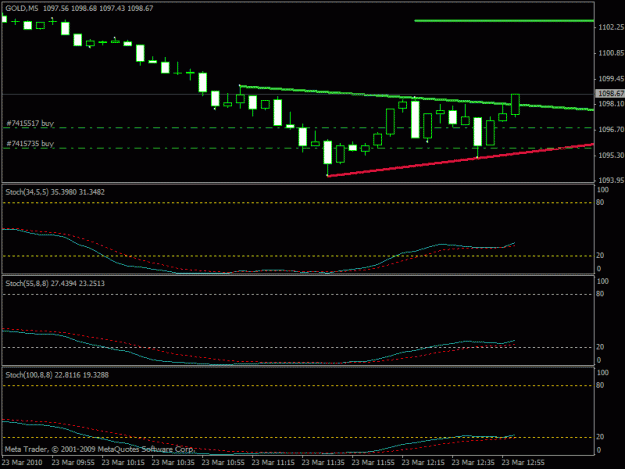Click the 1100.85 price scale label
Image resolution: width=625 pixels, height=469 pixels.
(611, 53)
